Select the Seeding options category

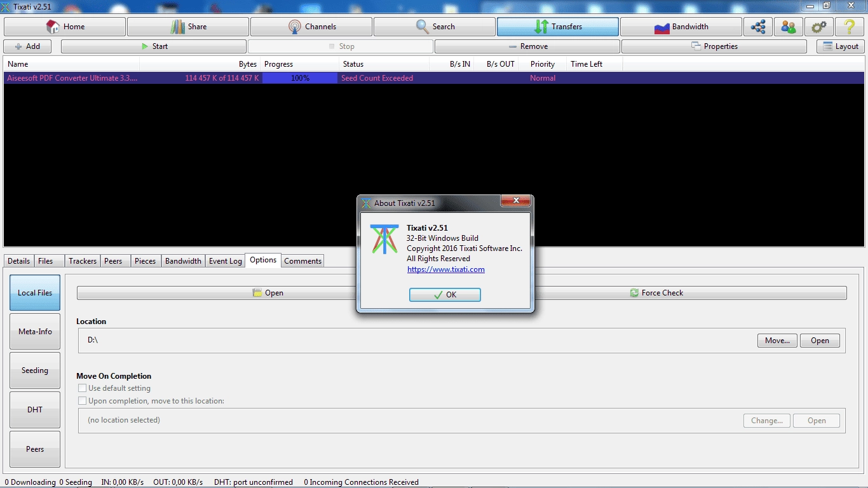(35, 370)
